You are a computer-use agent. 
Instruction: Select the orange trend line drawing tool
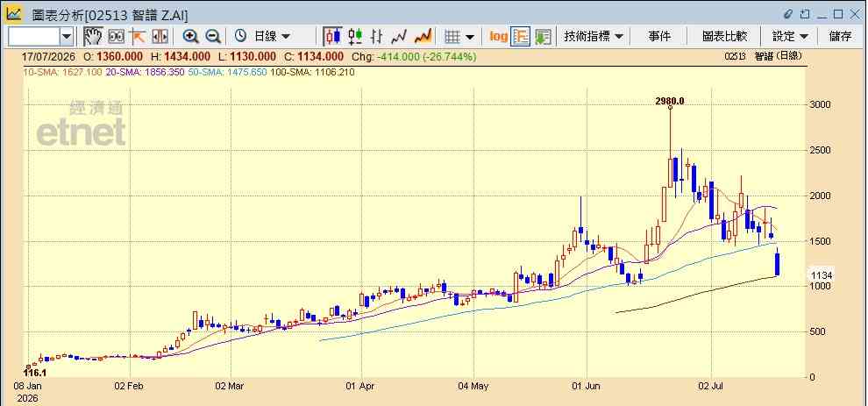[138, 37]
